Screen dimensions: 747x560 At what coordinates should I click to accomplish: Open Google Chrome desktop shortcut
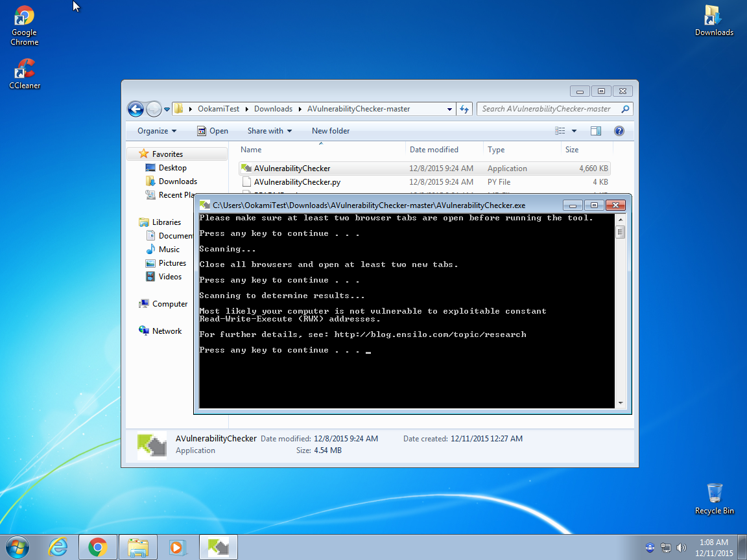(x=24, y=26)
